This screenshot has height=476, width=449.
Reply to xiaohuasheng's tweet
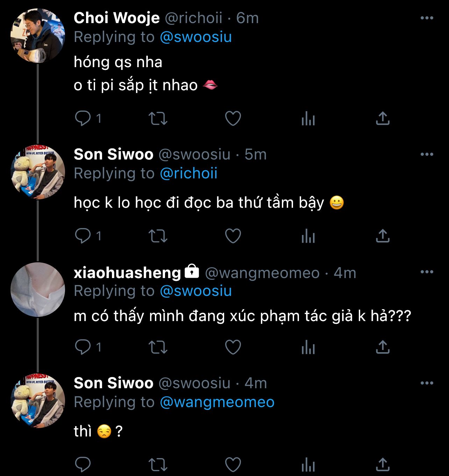tap(83, 347)
